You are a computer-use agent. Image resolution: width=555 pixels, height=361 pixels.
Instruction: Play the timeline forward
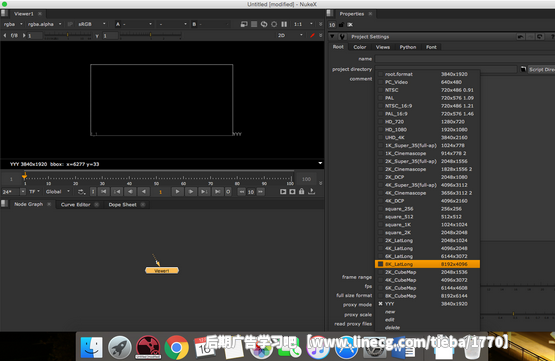coord(177,191)
